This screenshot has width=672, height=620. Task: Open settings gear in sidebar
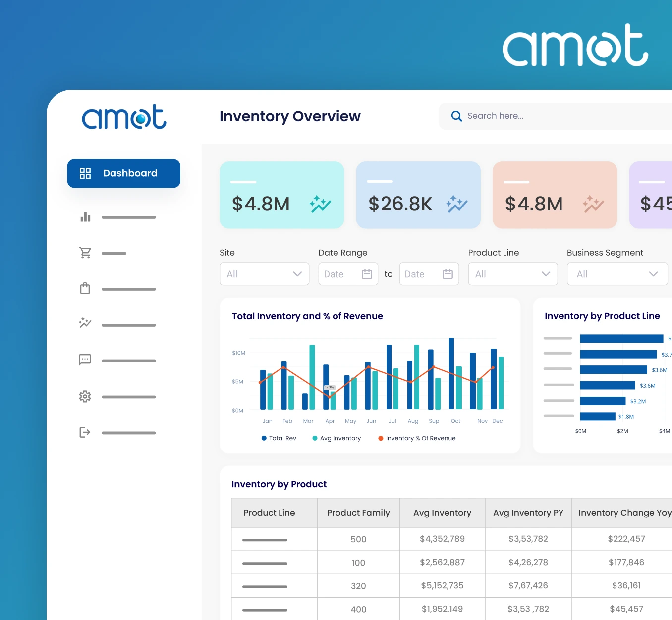pos(85,396)
